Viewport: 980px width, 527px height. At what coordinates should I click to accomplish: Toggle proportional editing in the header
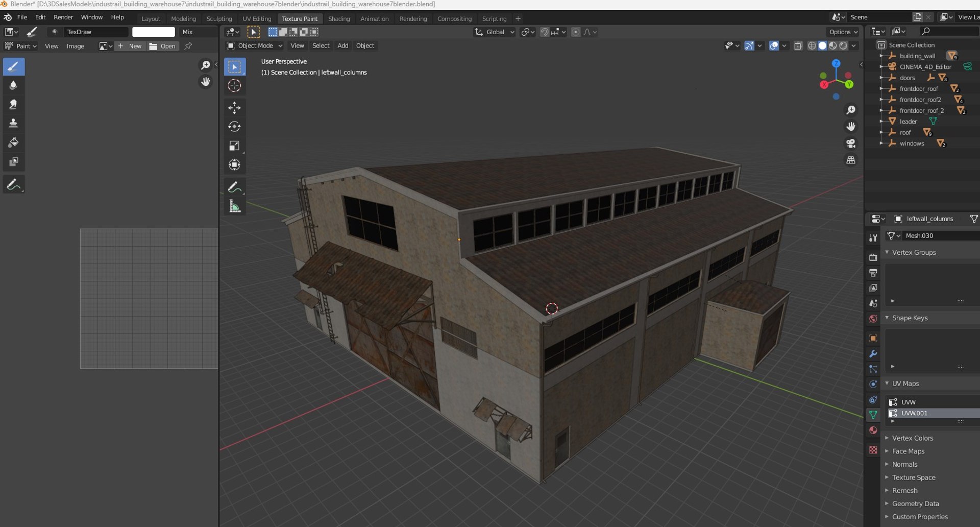[576, 32]
